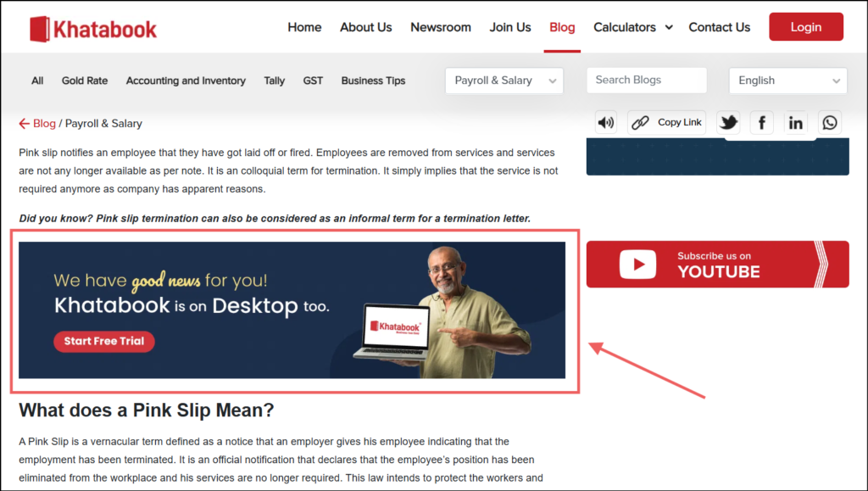Share the article on Facebook

(761, 122)
